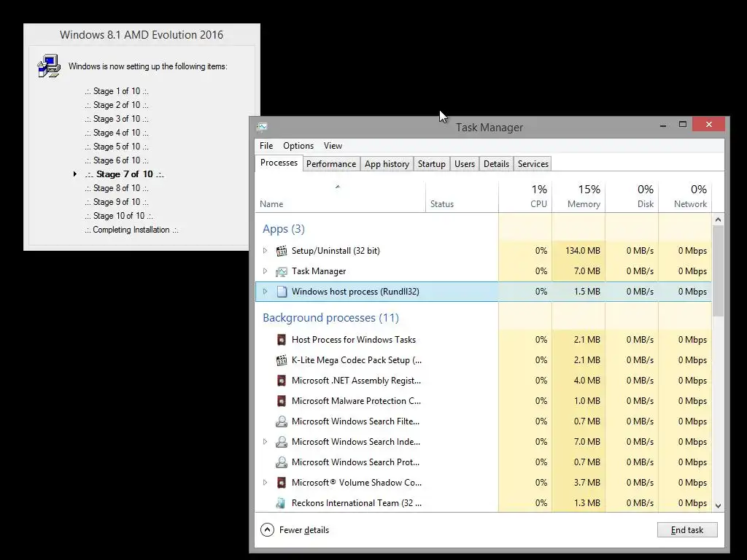
Task: Sort by the CPU column header
Action: point(525,197)
